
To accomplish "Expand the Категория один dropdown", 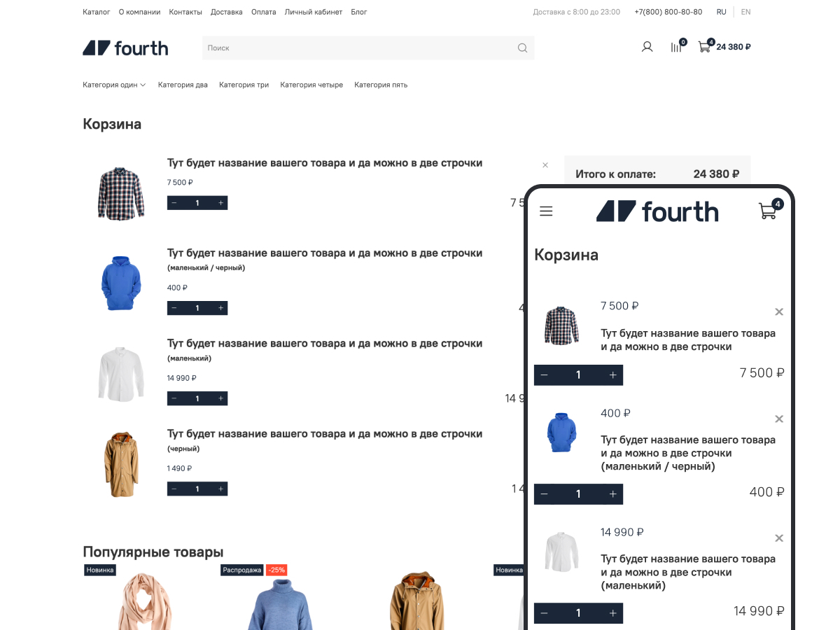I will [x=114, y=85].
